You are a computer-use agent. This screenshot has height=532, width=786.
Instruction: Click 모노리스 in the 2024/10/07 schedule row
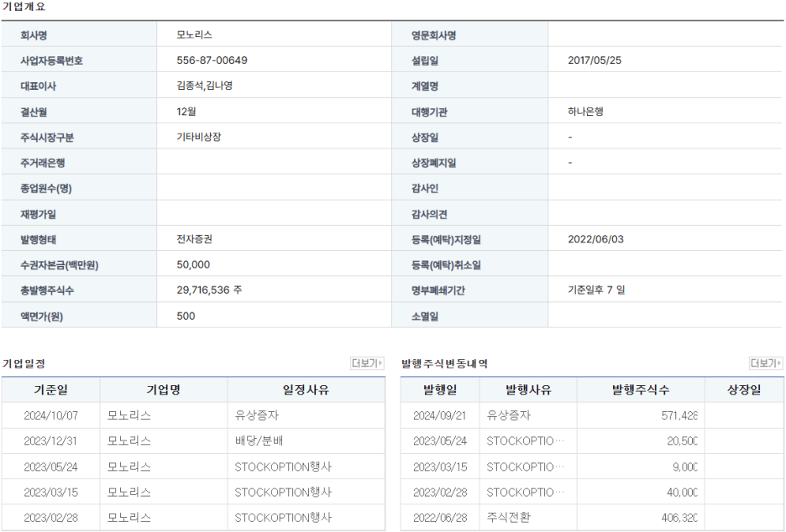point(128,415)
